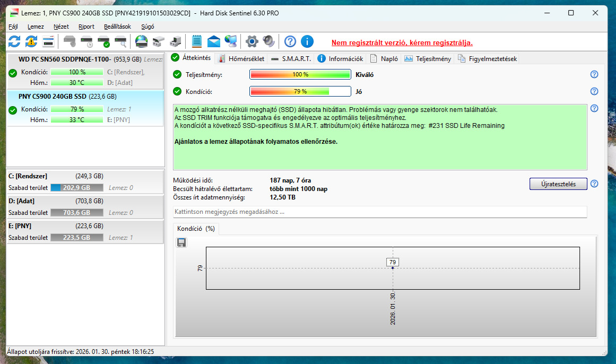This screenshot has width=616, height=364.
Task: Select the Áttekintés tab
Action: tap(192, 58)
